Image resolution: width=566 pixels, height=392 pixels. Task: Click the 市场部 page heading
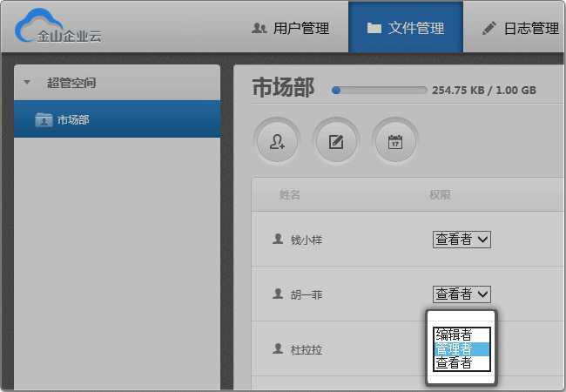point(283,87)
